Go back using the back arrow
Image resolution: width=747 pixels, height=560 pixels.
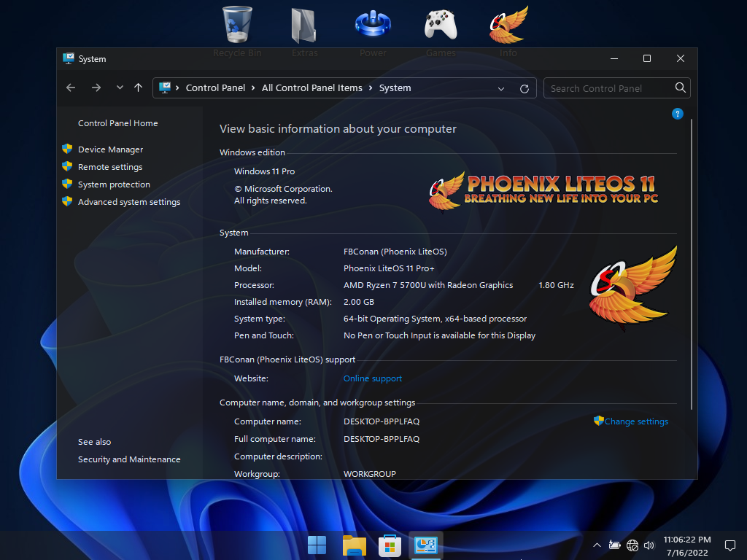(x=71, y=87)
